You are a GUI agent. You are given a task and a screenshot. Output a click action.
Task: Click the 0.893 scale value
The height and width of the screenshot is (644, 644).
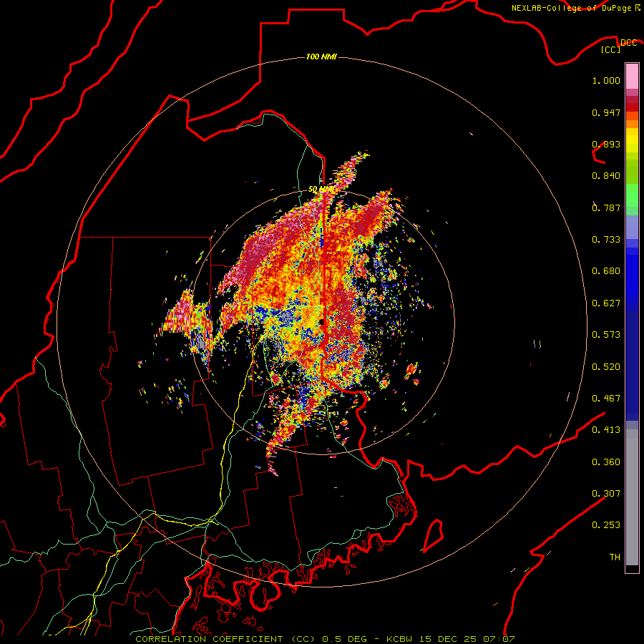click(x=606, y=144)
